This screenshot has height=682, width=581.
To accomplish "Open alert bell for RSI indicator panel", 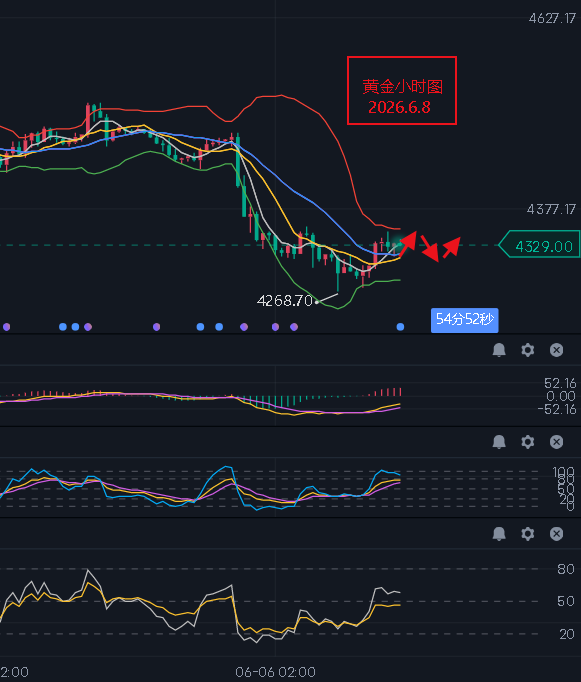I will coord(499,534).
